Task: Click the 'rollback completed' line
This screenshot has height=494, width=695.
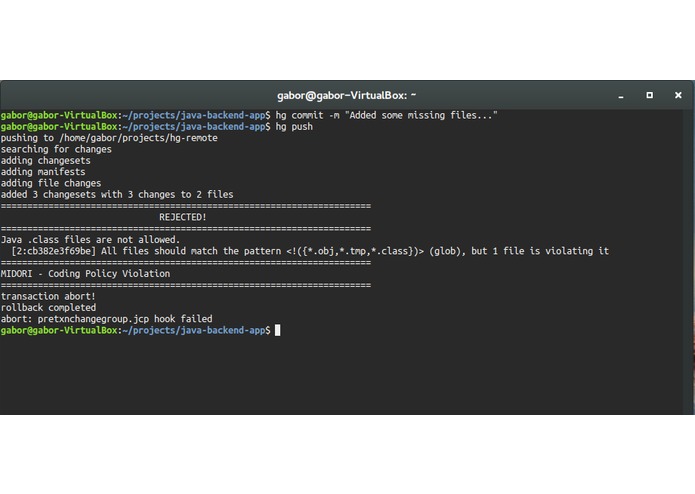Action: tap(48, 307)
